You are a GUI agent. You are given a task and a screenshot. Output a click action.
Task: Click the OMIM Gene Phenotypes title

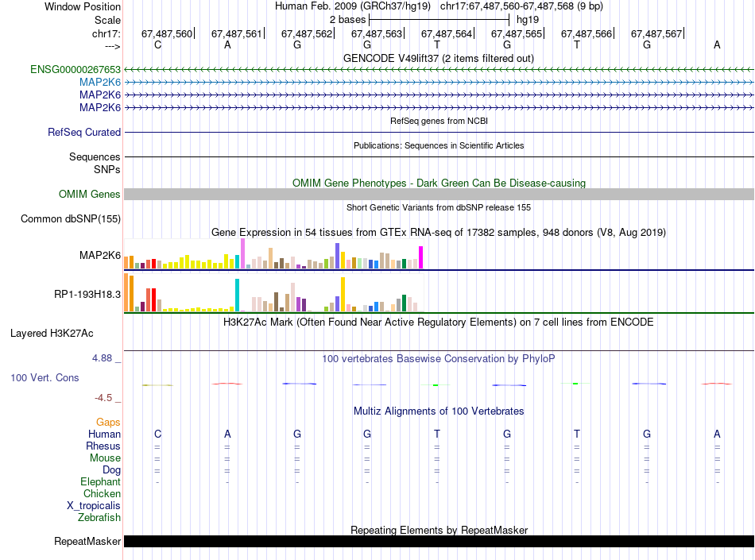pos(439,183)
